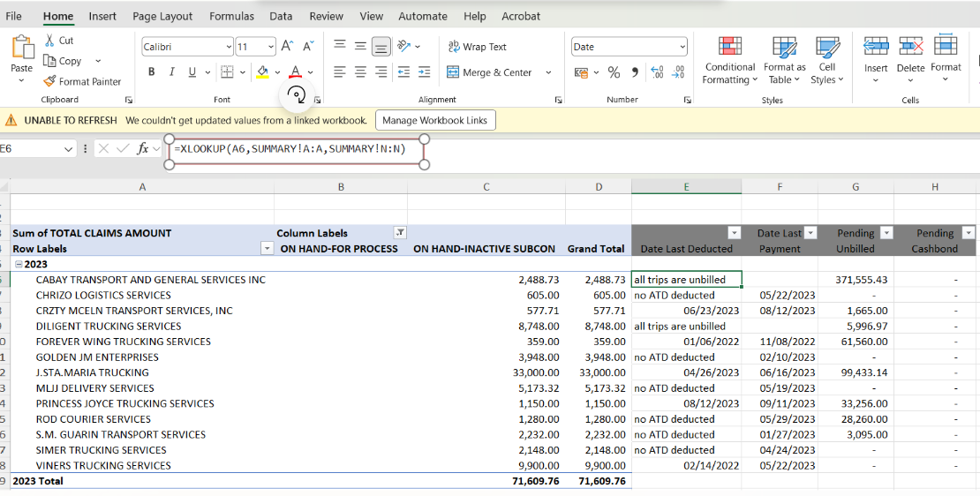
Task: Toggle bottom vertical alignment
Action: tap(381, 46)
